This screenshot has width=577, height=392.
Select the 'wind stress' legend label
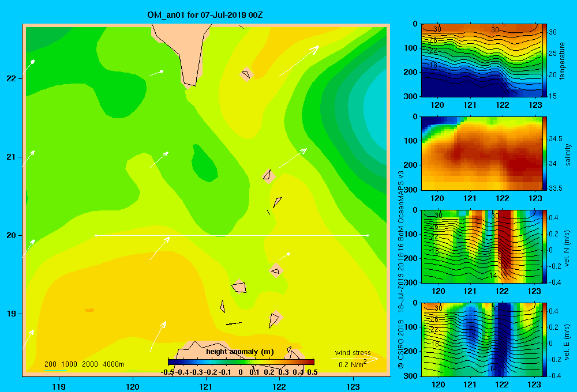pyautogui.click(x=353, y=352)
